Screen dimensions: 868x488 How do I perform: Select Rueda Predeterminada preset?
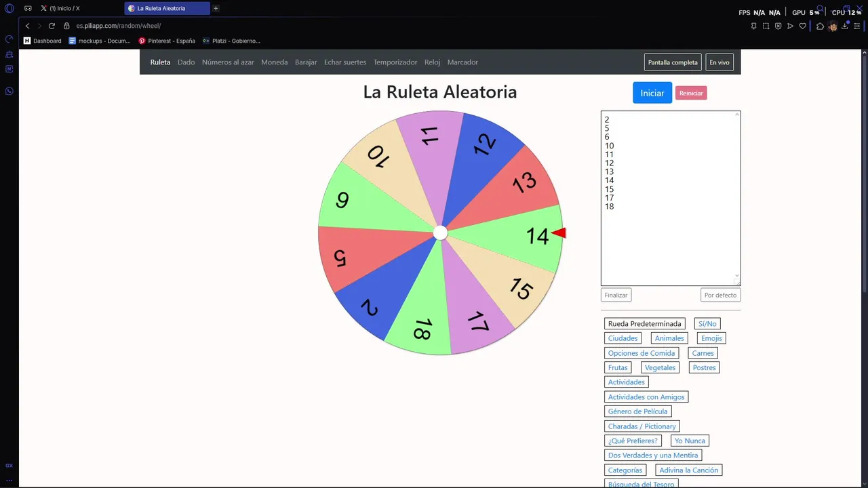pos(644,323)
